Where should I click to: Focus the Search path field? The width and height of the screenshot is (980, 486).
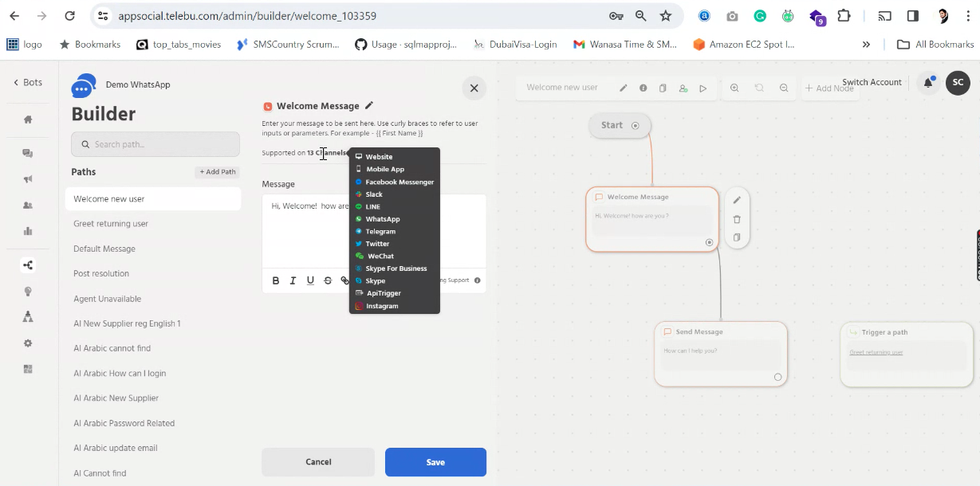point(155,144)
